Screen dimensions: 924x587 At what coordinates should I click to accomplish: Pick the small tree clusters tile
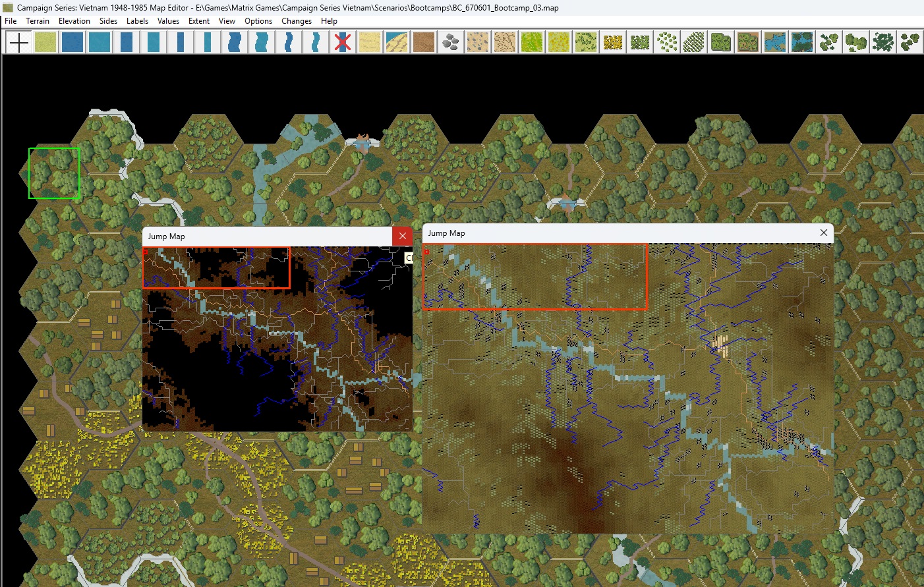[829, 42]
